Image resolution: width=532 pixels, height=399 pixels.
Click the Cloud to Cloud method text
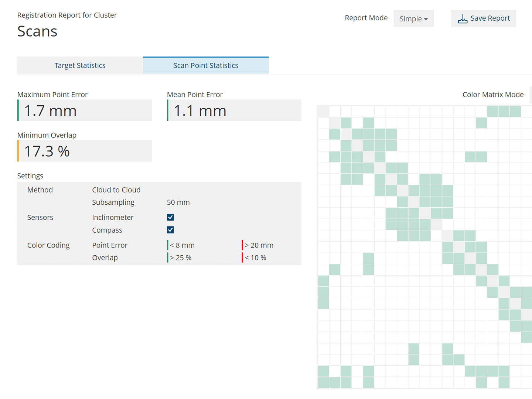pyautogui.click(x=116, y=190)
